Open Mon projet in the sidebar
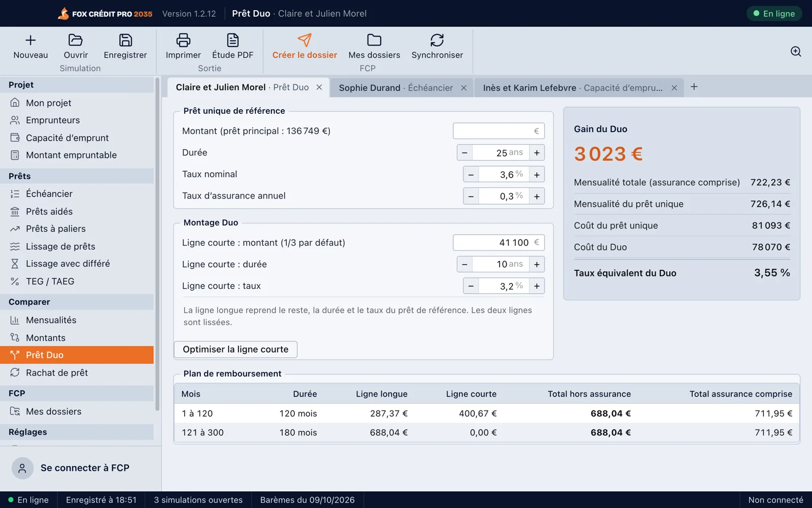Viewport: 812px width, 508px height. point(77,103)
